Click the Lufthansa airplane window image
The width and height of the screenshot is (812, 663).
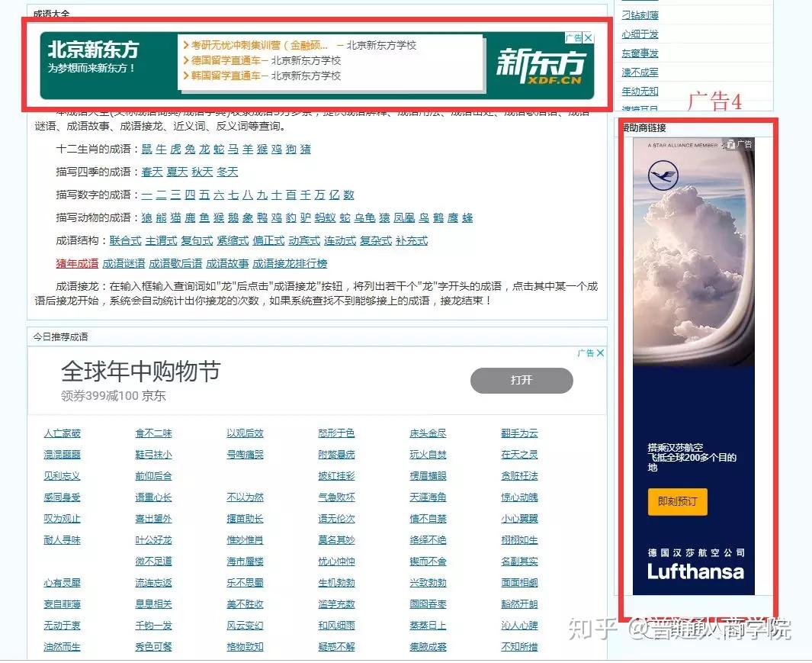[x=694, y=252]
